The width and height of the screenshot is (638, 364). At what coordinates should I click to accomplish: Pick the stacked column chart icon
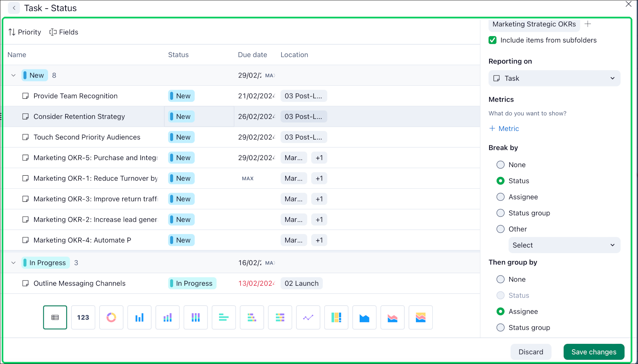click(x=167, y=317)
